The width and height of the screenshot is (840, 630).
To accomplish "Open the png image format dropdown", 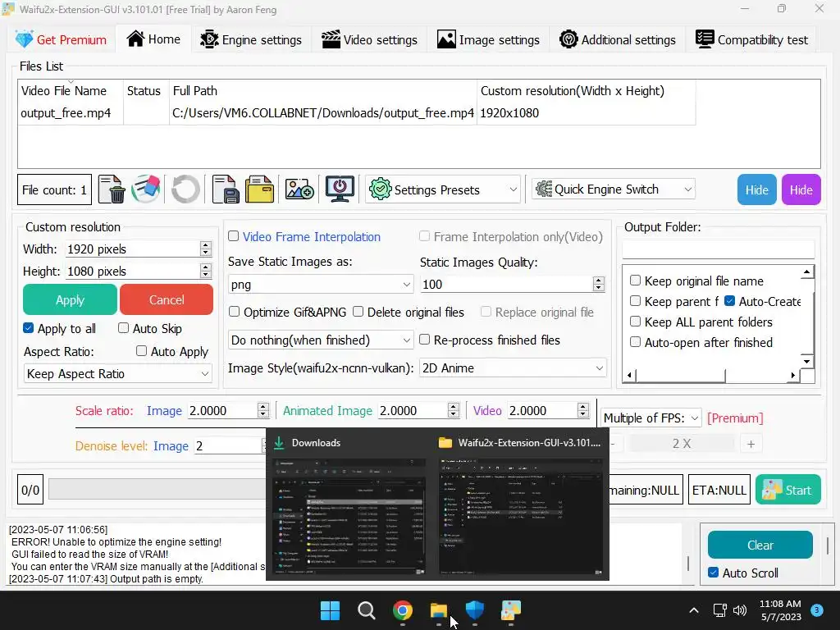I will coord(321,285).
